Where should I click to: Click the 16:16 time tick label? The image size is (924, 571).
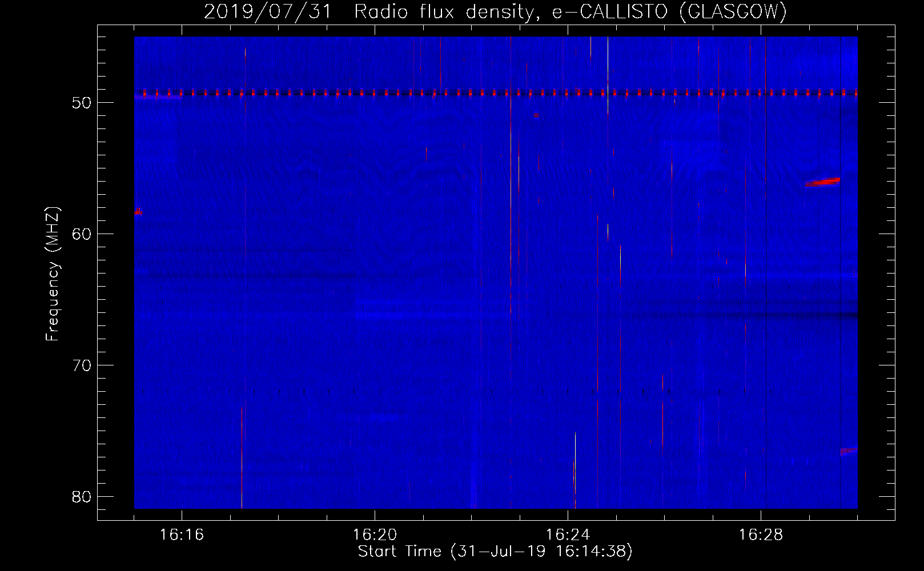[182, 534]
